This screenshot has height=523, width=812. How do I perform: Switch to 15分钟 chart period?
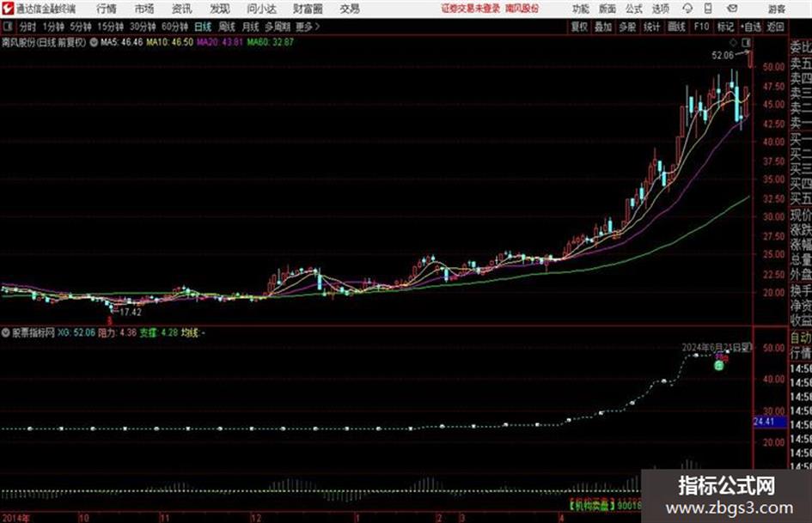tap(111, 27)
